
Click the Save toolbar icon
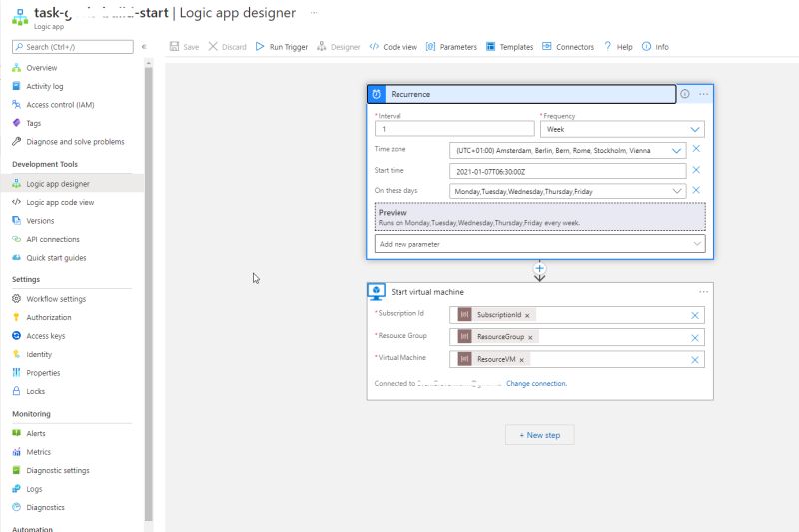pos(174,46)
